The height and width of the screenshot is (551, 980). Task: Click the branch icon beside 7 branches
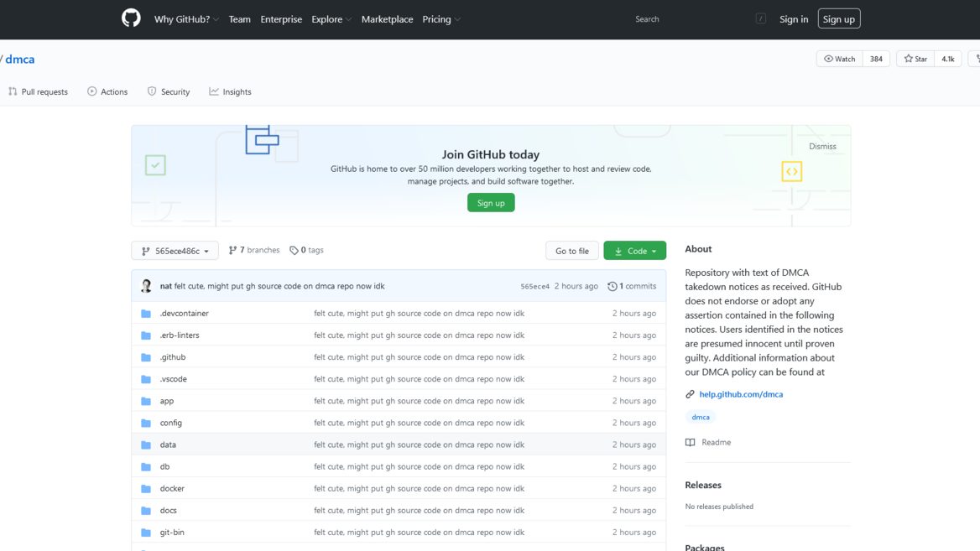[232, 250]
